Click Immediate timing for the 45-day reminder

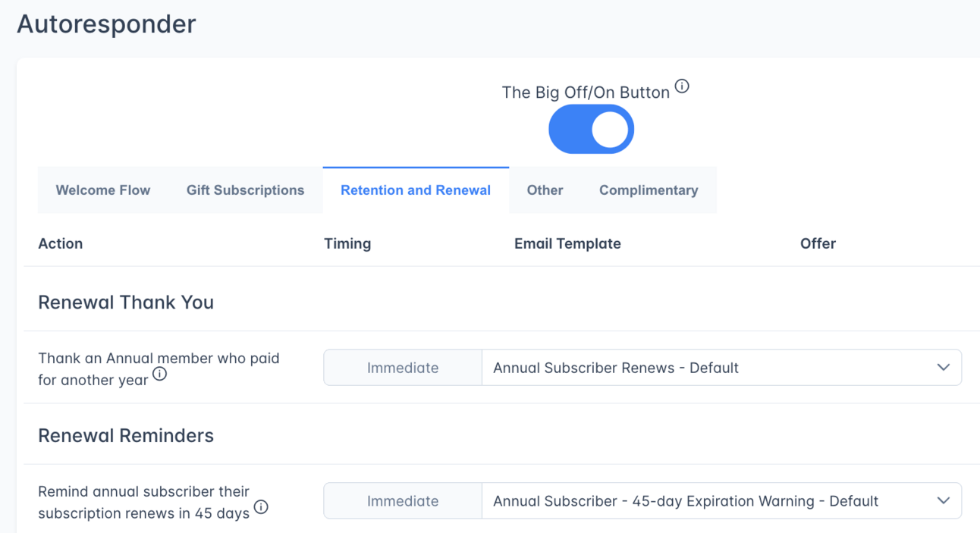click(x=403, y=500)
